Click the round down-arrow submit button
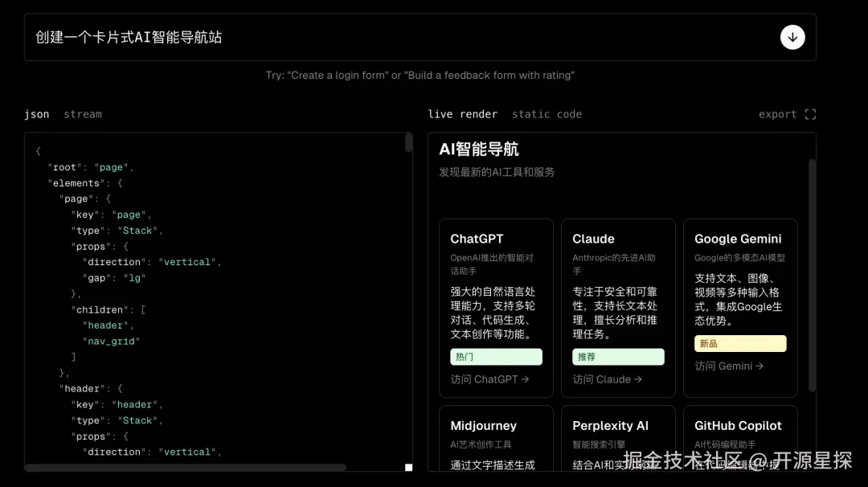This screenshot has width=868, height=487. (x=792, y=37)
